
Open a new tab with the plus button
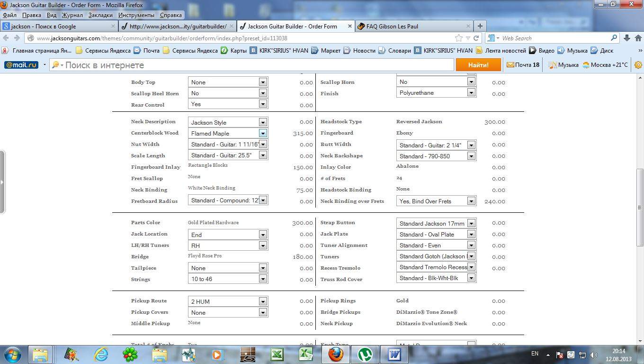(480, 26)
